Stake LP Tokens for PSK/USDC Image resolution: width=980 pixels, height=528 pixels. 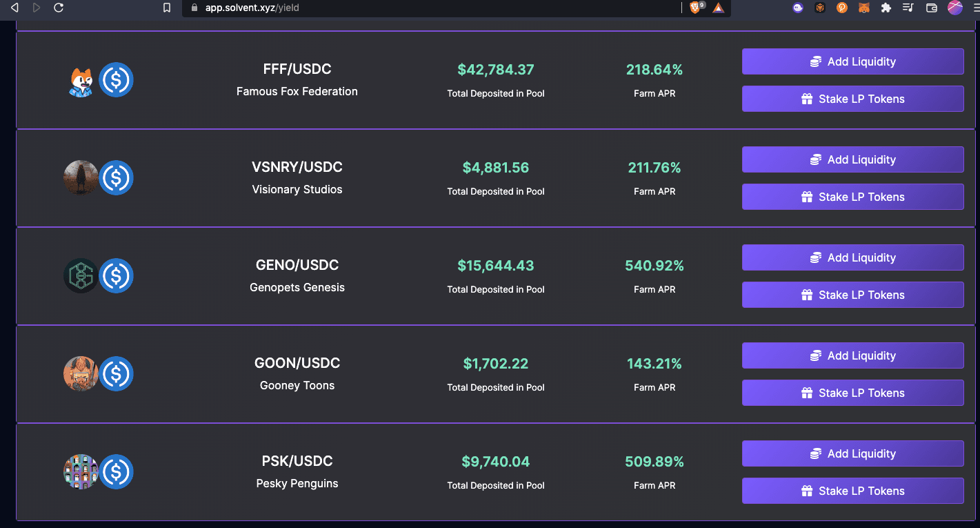pyautogui.click(x=852, y=491)
